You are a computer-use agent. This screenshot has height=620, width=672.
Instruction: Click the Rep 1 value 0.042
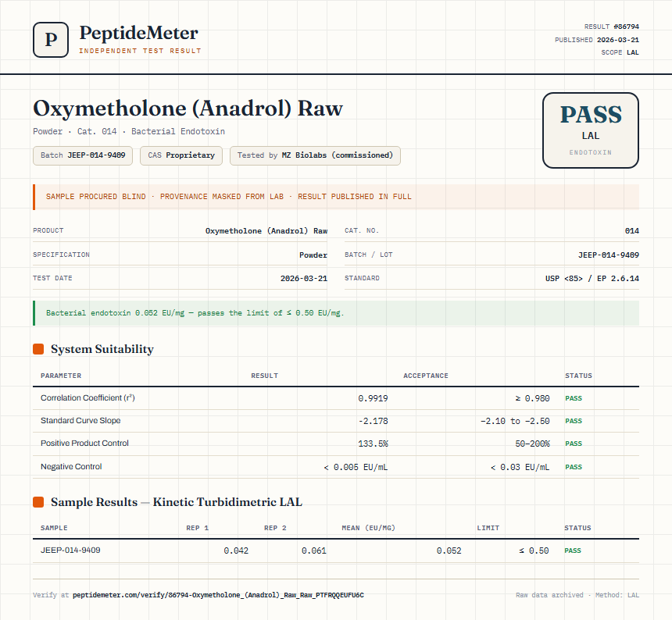(x=236, y=551)
